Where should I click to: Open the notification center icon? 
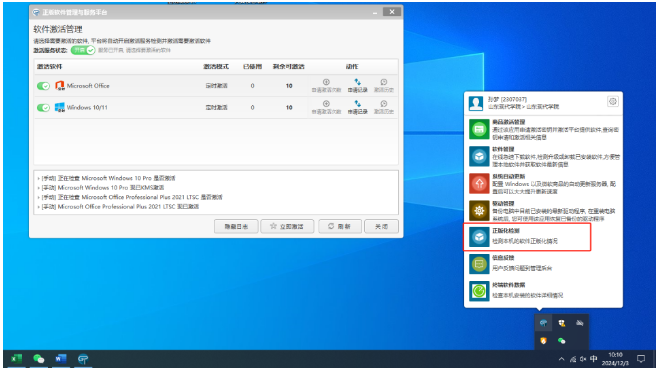(x=641, y=359)
